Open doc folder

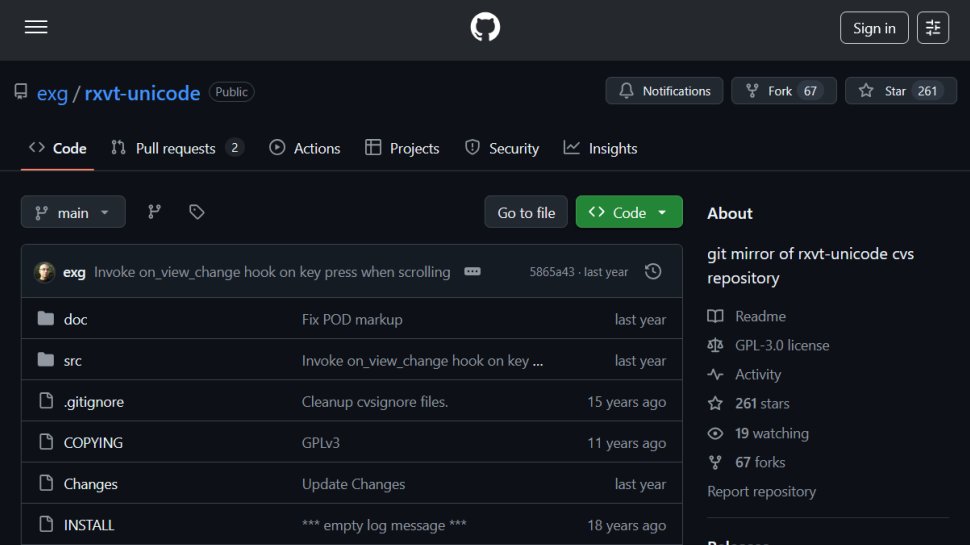tap(75, 319)
